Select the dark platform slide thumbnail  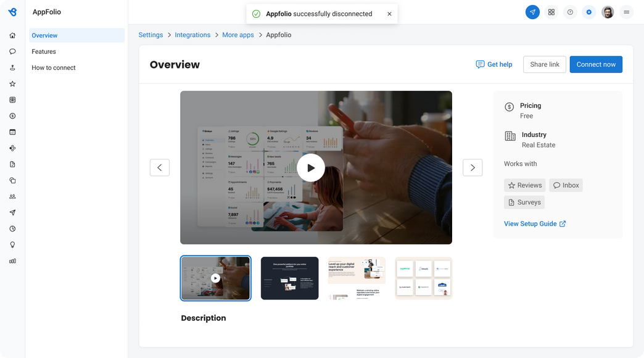point(289,278)
